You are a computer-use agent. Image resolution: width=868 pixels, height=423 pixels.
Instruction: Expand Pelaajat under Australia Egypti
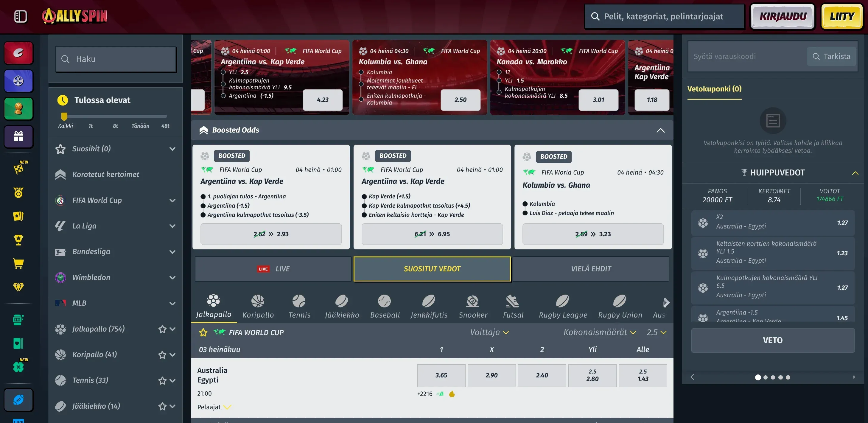214,407
